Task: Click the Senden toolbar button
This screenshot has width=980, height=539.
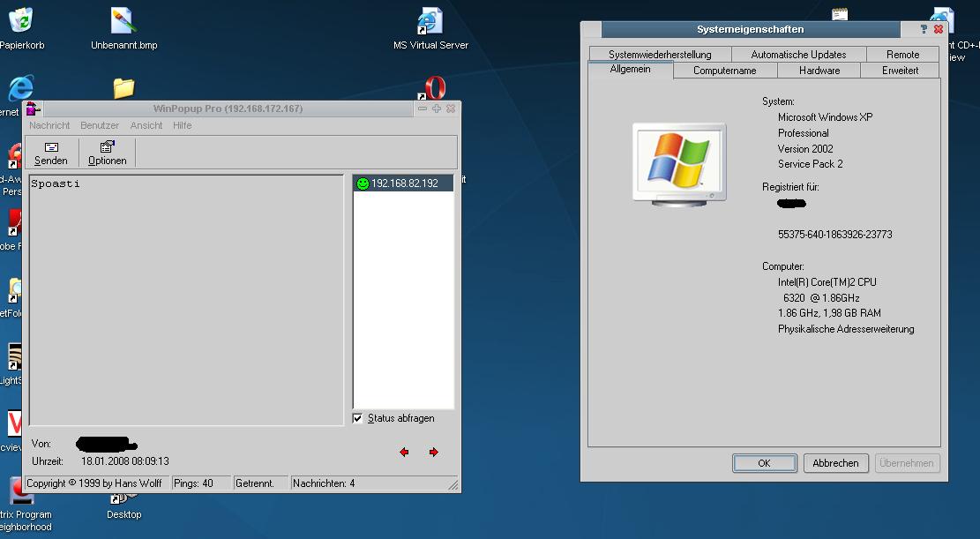Action: tap(50, 153)
